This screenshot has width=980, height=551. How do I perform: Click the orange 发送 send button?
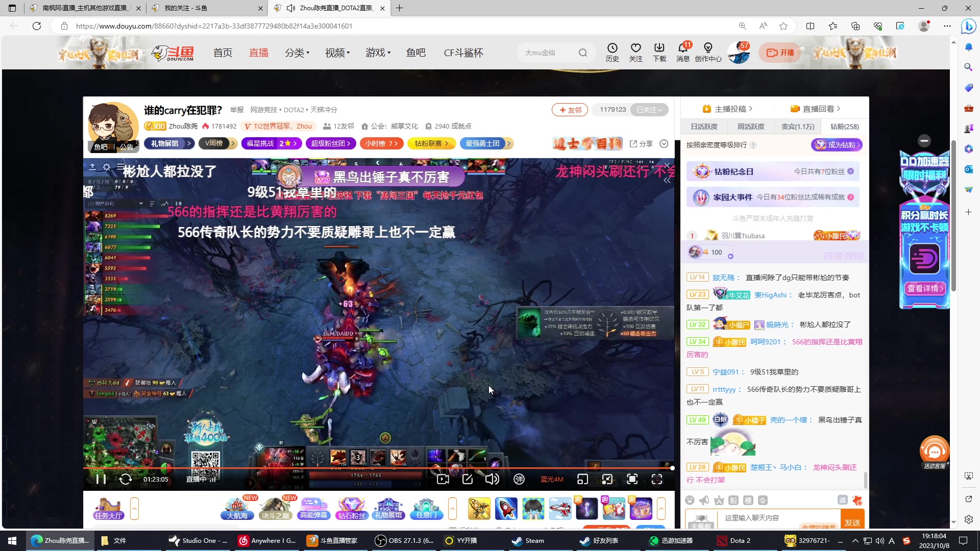852,519
